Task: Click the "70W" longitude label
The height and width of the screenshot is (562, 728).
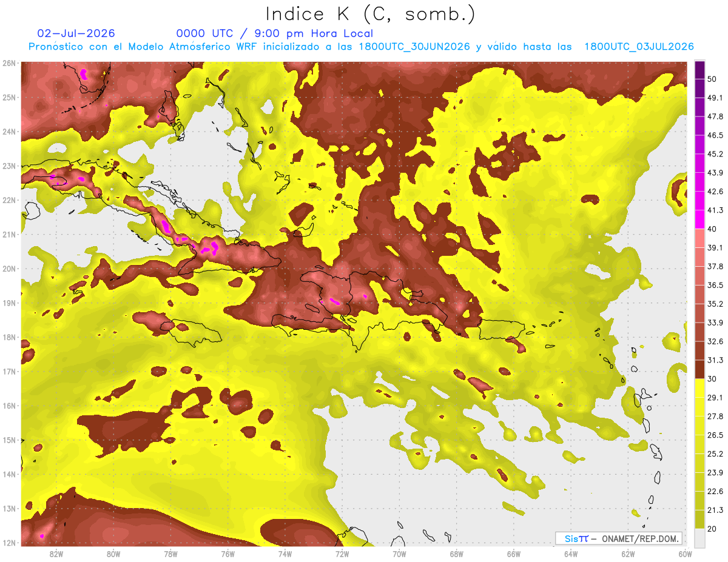Action: point(399,554)
